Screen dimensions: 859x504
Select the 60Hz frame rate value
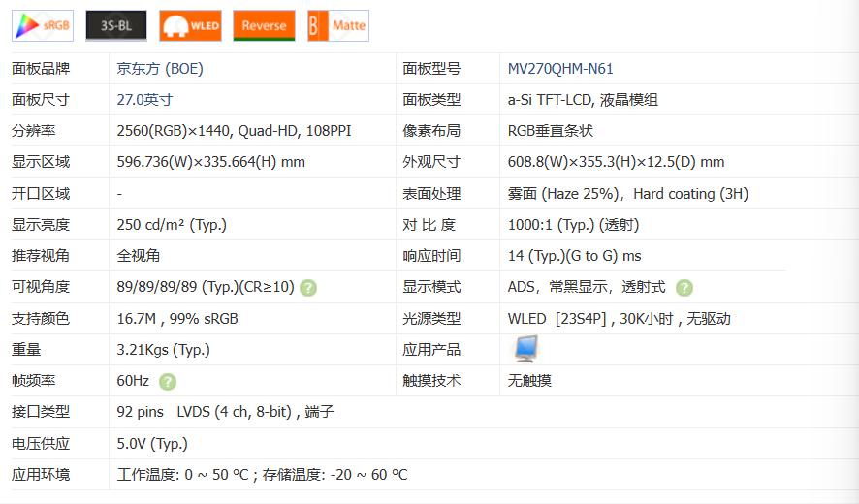(x=133, y=381)
